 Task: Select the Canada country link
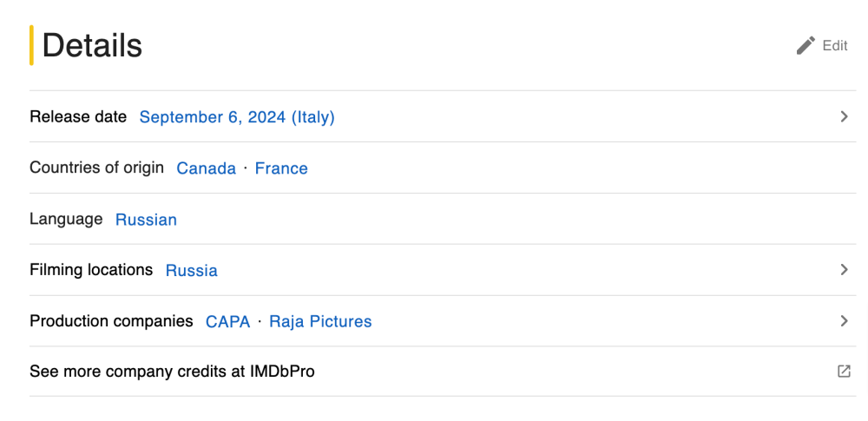point(206,168)
